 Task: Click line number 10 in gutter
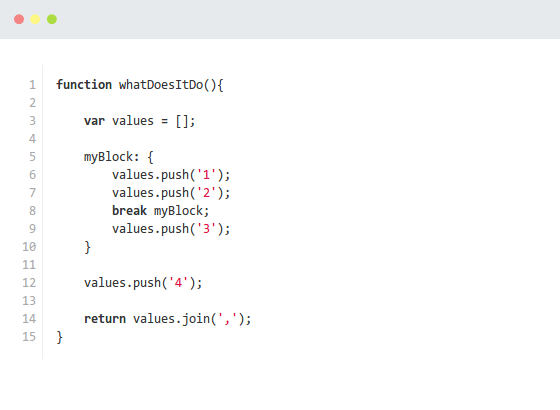29,247
